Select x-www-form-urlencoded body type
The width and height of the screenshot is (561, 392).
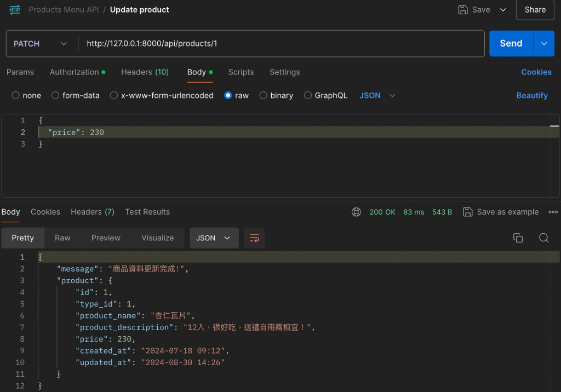tap(114, 95)
